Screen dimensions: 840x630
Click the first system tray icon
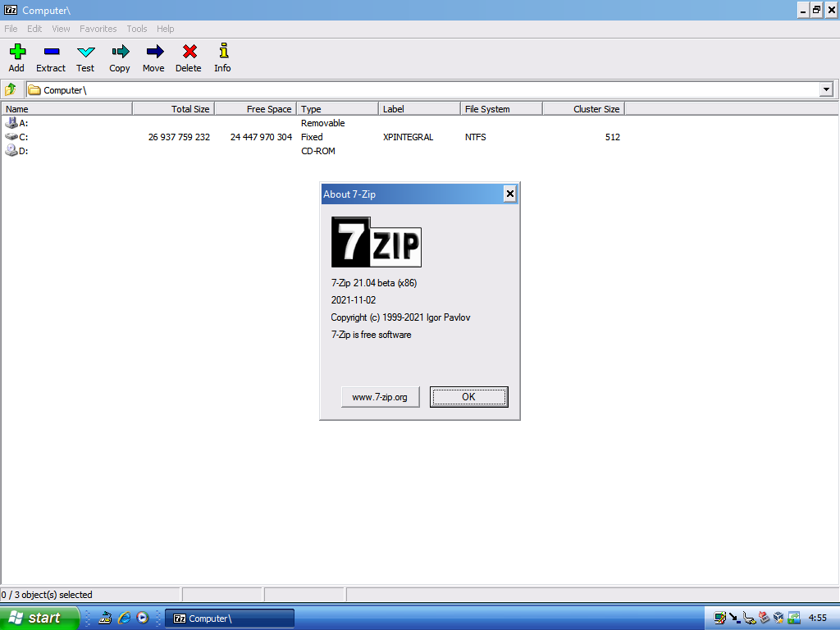[719, 619]
